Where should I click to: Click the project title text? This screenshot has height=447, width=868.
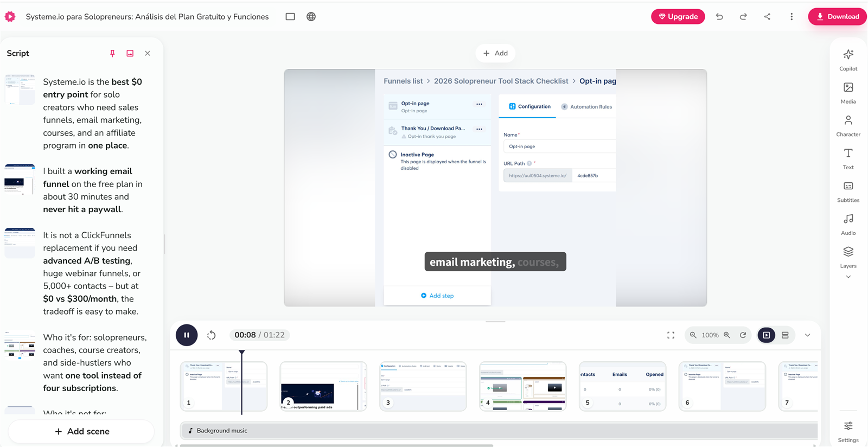click(147, 17)
